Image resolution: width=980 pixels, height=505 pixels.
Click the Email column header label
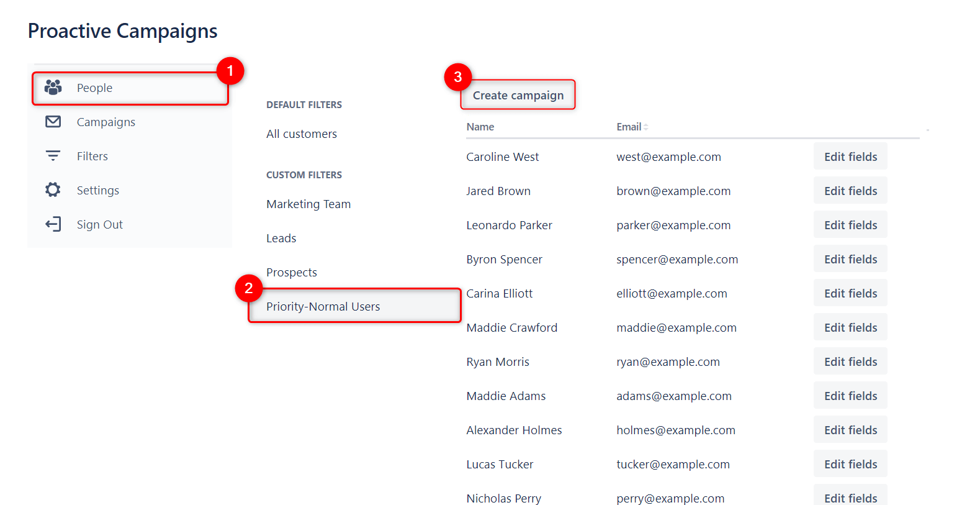pos(629,127)
